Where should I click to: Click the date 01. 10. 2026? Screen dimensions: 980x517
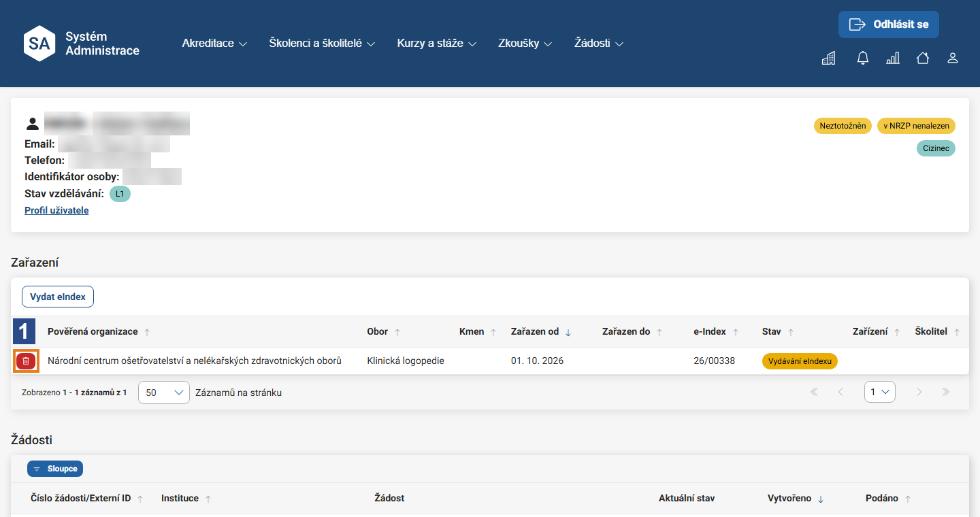click(538, 361)
